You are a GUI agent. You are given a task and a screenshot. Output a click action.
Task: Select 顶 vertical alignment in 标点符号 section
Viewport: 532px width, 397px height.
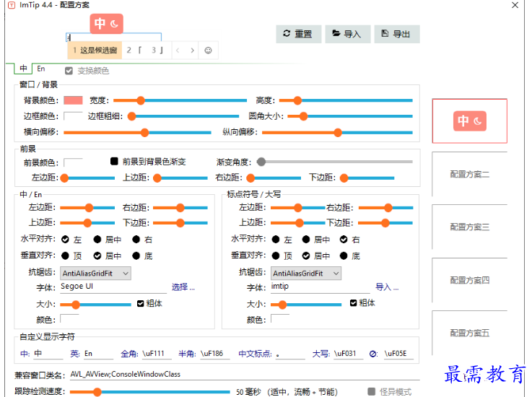(x=276, y=256)
